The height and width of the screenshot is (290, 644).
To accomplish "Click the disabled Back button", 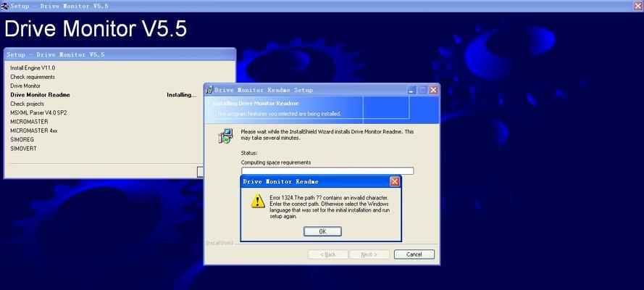I will (327, 254).
